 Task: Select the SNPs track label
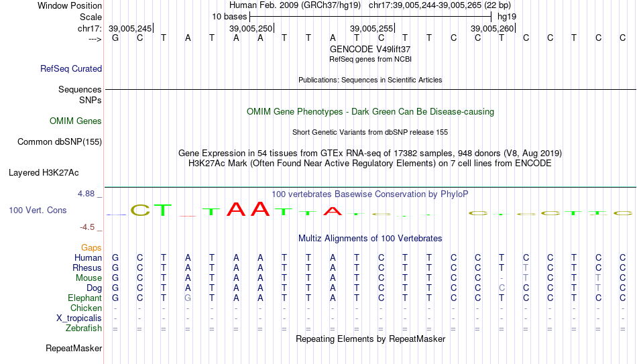click(x=91, y=100)
